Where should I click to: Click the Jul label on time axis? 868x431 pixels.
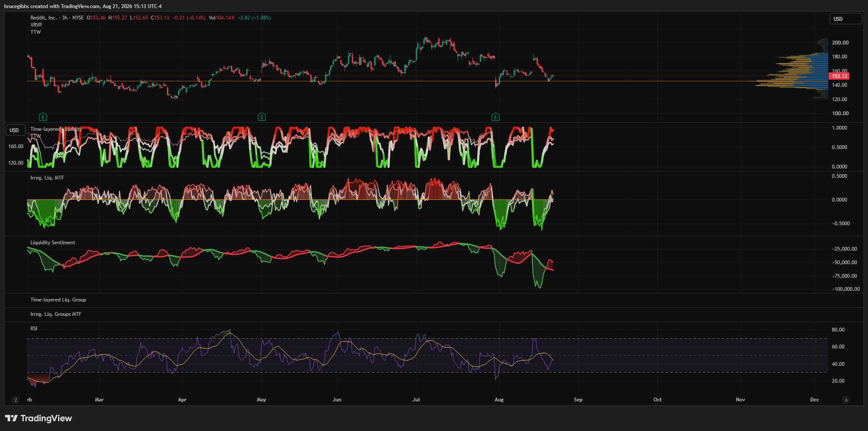click(x=416, y=400)
